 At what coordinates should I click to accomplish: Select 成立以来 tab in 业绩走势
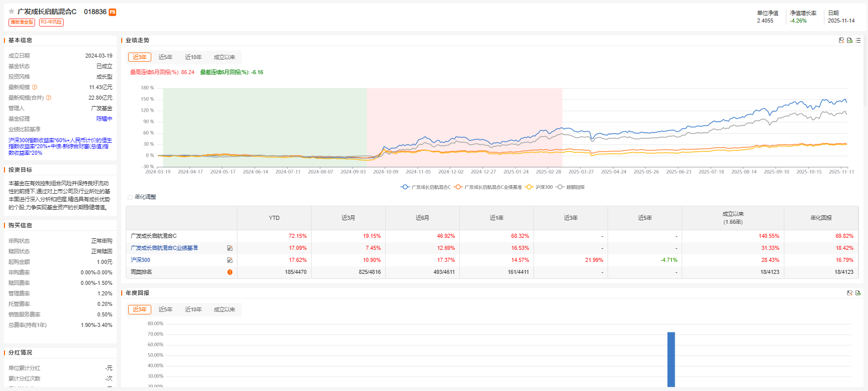coord(224,58)
